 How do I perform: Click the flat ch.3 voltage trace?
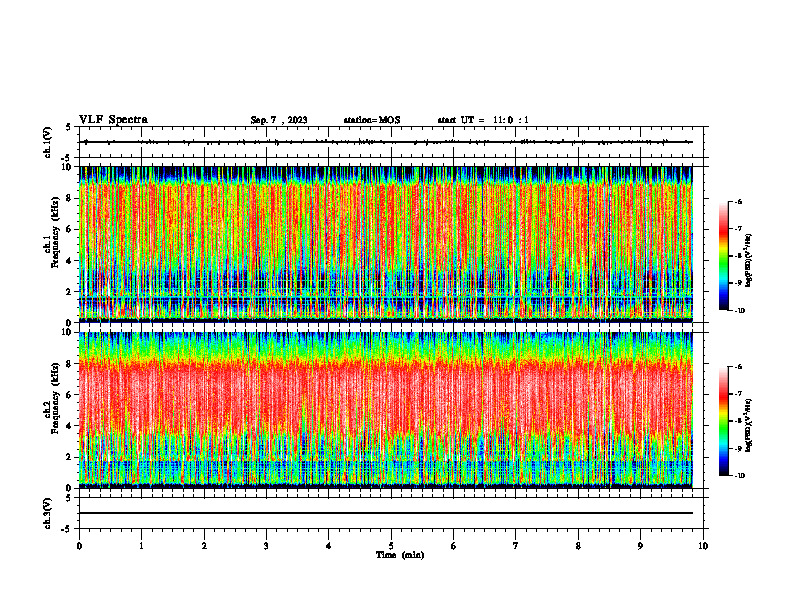click(x=386, y=513)
